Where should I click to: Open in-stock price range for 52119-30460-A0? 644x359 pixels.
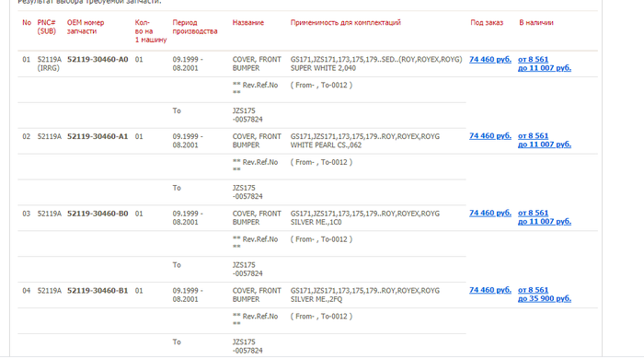[545, 64]
